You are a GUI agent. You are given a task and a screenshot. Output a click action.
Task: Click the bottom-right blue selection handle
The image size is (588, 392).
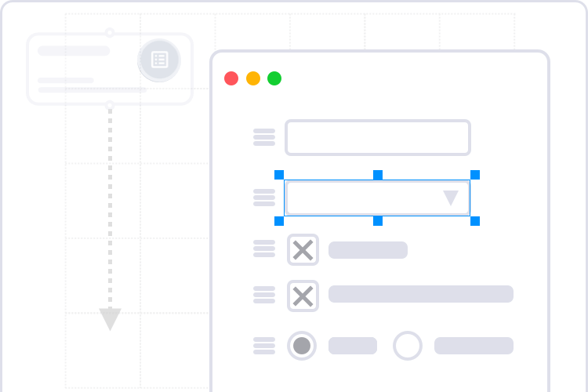tap(474, 221)
